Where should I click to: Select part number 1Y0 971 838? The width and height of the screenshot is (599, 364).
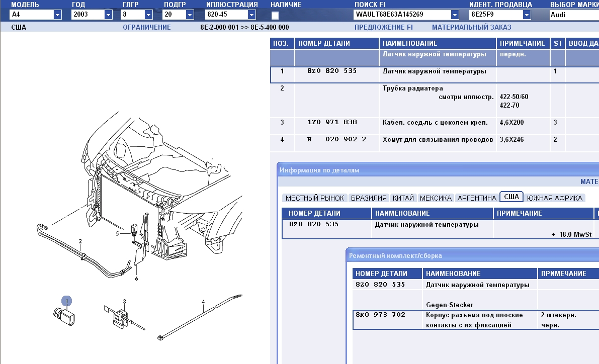332,122
